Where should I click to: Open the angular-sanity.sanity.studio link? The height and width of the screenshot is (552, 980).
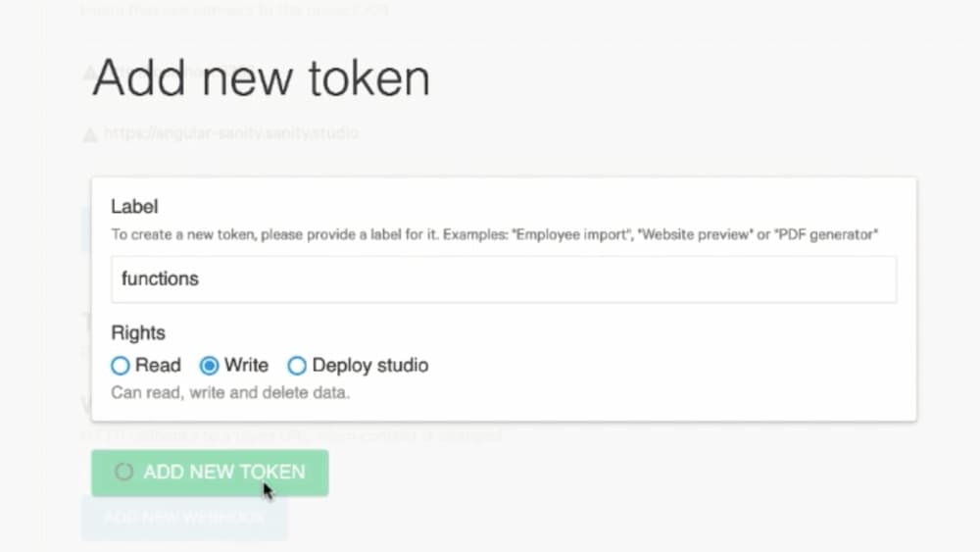(x=231, y=132)
